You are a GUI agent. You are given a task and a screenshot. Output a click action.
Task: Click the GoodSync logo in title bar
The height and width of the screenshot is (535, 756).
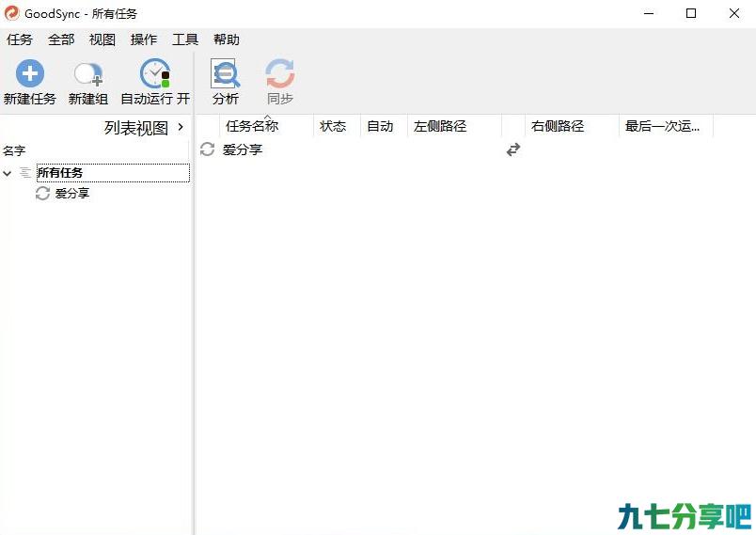[x=11, y=13]
